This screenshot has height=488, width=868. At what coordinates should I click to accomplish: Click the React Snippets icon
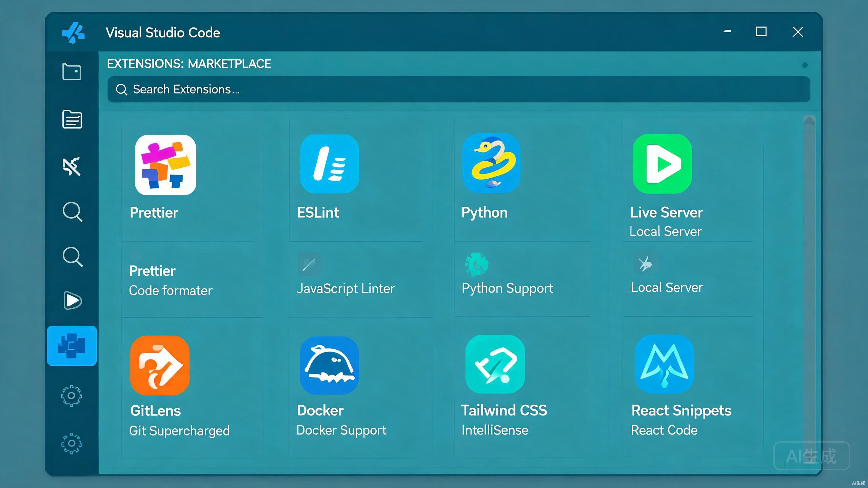coord(664,364)
